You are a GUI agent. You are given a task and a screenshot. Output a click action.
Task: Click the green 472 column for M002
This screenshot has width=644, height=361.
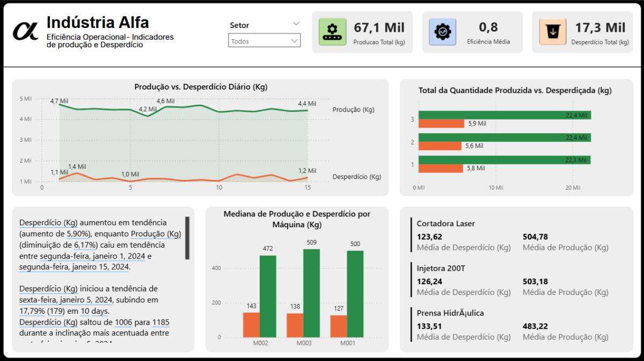[268, 297]
